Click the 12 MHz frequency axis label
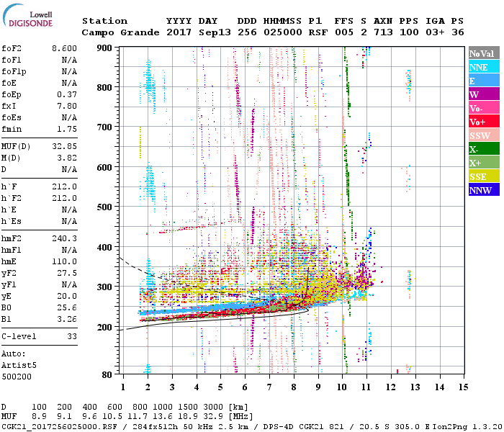The height and width of the screenshot is (432, 504). pyautogui.click(x=390, y=387)
